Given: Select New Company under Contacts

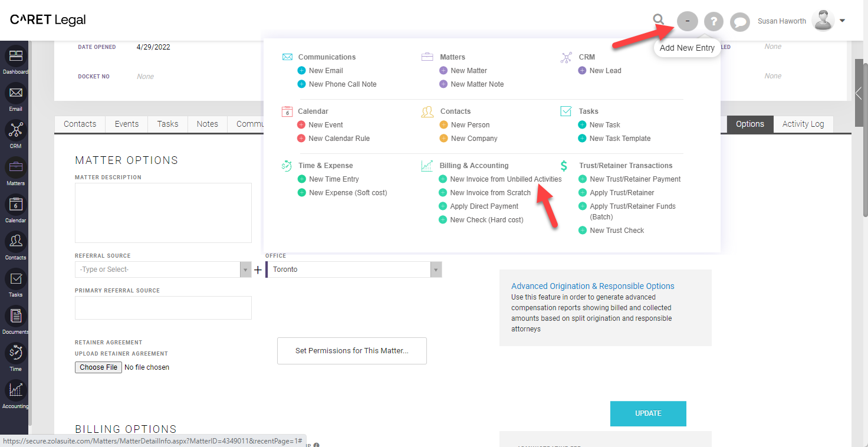Looking at the screenshot, I should (x=474, y=139).
